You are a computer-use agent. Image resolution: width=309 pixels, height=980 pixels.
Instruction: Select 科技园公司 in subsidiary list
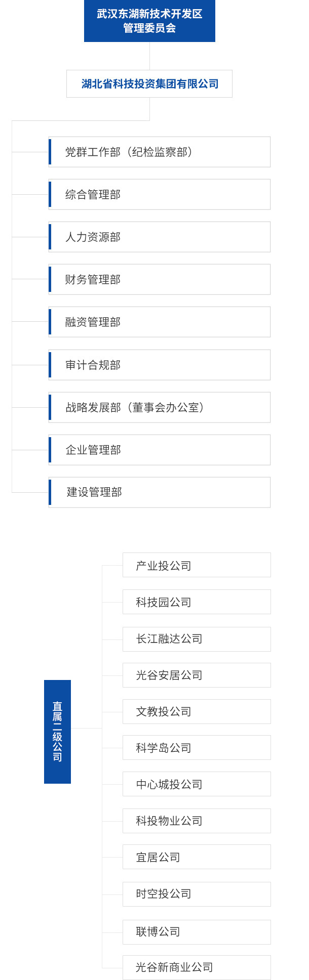[x=197, y=602]
